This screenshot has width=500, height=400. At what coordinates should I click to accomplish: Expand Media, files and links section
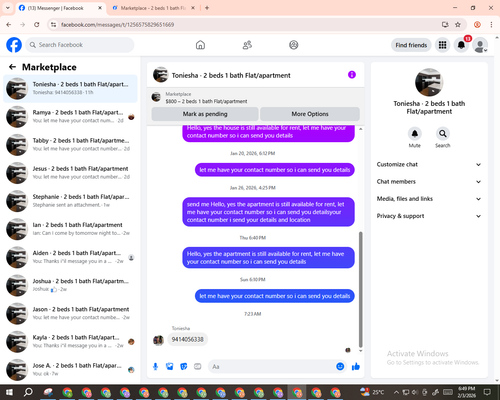pos(429,199)
